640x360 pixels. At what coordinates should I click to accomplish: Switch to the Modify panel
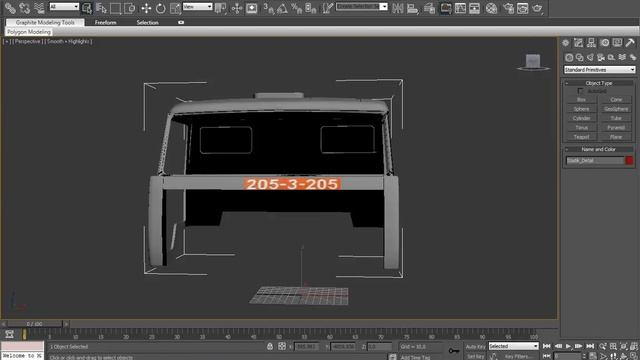578,42
